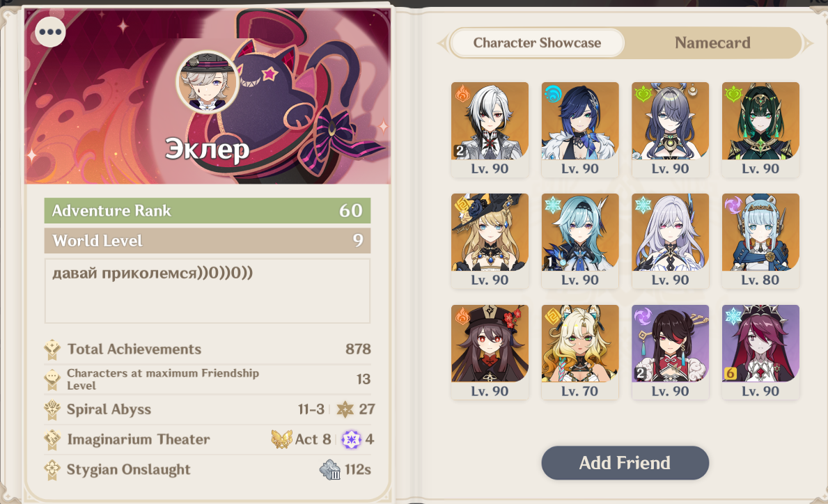Viewport: 828px width, 504px height.
Task: Click the Characters at maximum Friendship icon
Action: click(x=52, y=379)
